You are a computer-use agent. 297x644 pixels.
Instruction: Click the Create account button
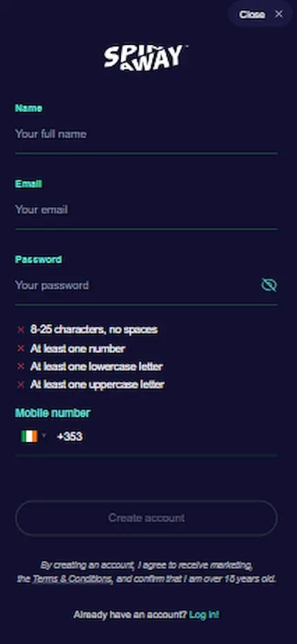tap(146, 518)
